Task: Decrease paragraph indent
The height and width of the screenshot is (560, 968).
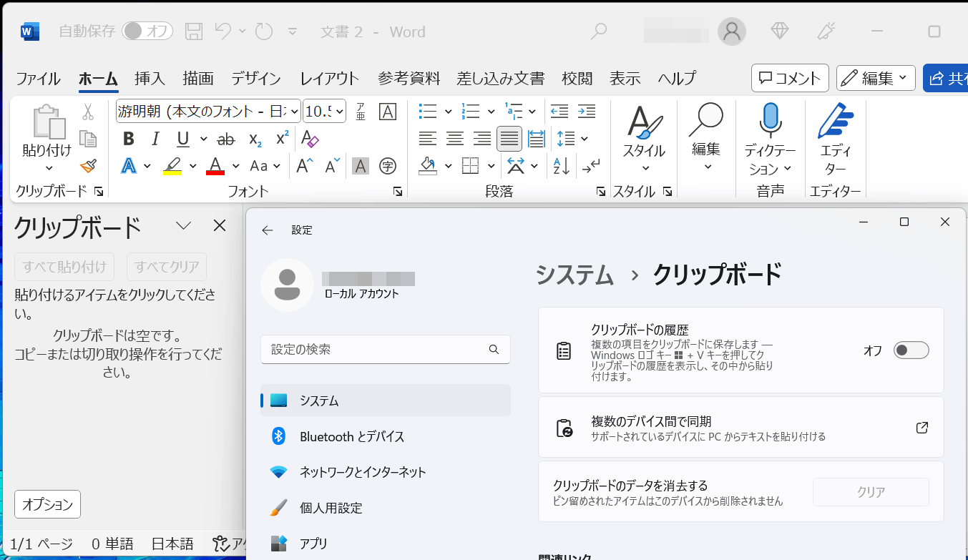Action: click(x=559, y=112)
